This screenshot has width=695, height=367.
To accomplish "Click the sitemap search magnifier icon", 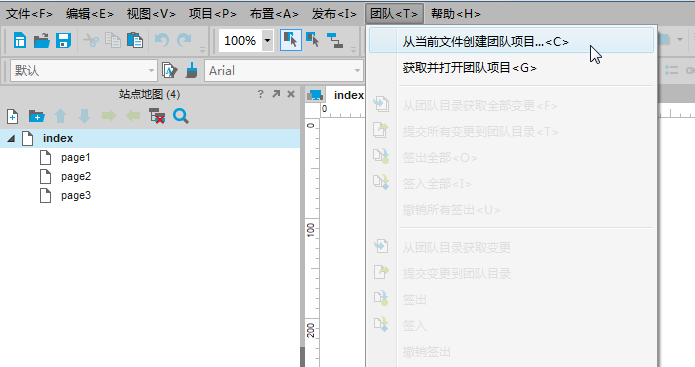I will point(181,117).
